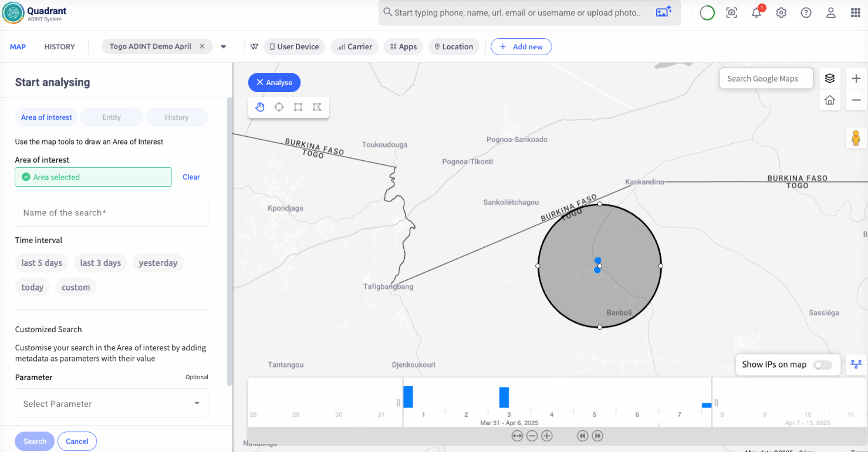Select the circle draw tool
This screenshot has width=868, height=452.
click(279, 107)
